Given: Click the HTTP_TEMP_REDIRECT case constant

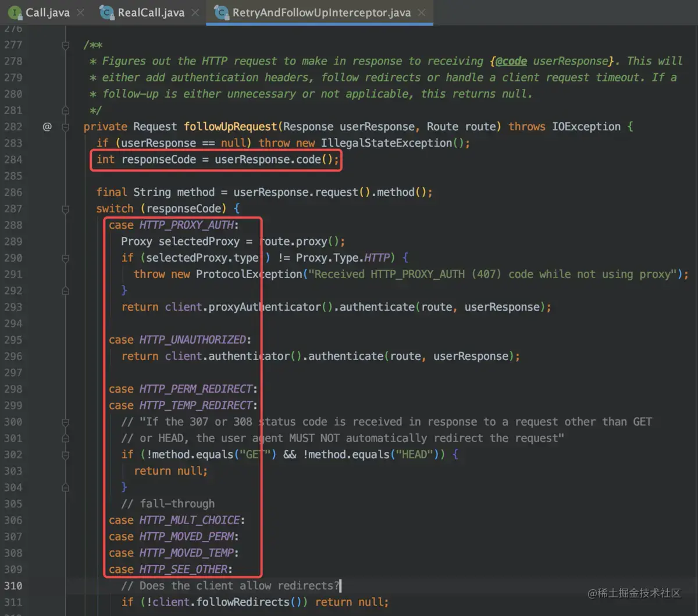Looking at the screenshot, I should 195,405.
